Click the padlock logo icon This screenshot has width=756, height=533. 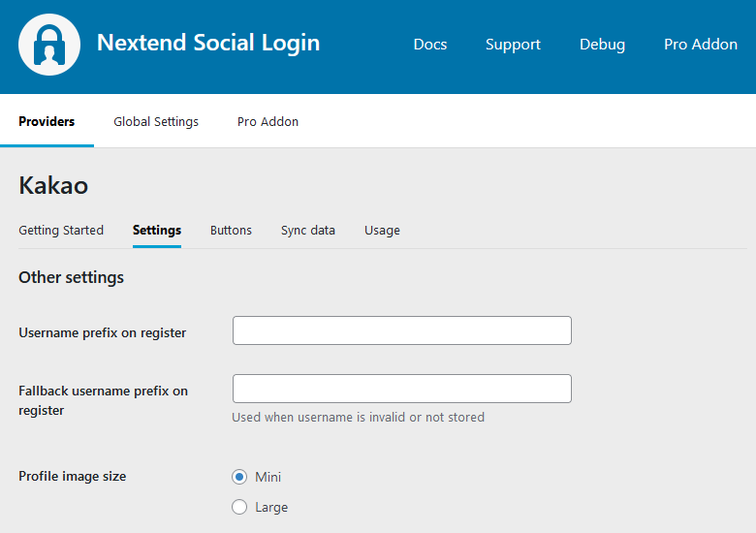pos(49,45)
